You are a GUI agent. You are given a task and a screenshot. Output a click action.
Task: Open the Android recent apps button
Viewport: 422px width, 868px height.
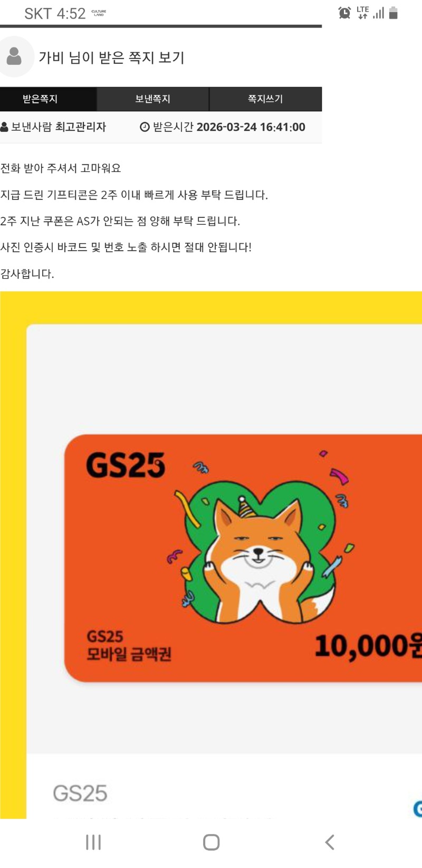(x=93, y=842)
